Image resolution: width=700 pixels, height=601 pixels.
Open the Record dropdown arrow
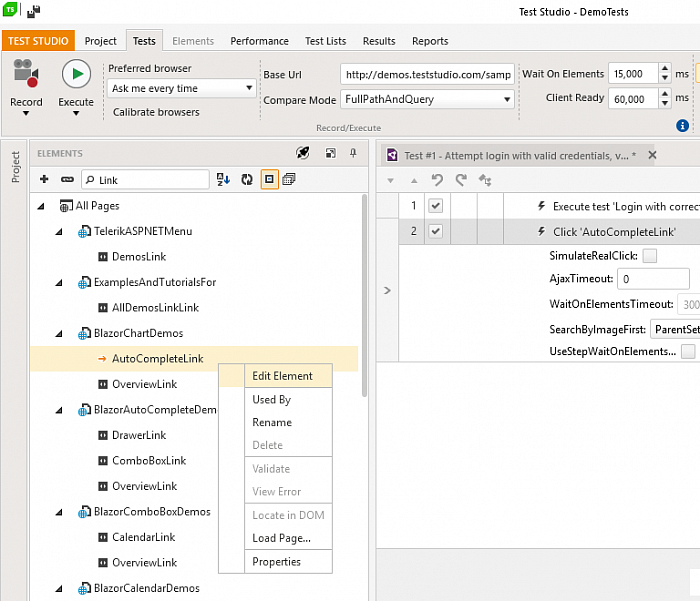pyautogui.click(x=26, y=113)
